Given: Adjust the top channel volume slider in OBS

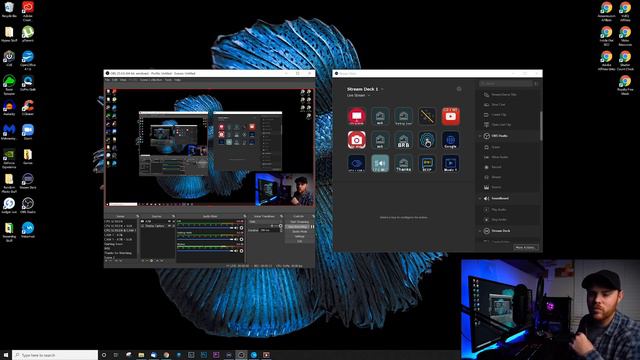Looking at the screenshot, I should click(x=205, y=228).
